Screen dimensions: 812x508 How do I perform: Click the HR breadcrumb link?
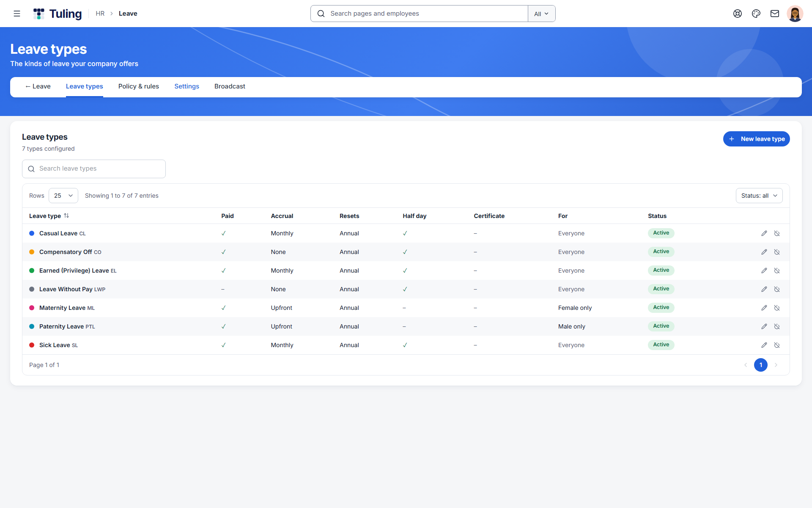(100, 14)
